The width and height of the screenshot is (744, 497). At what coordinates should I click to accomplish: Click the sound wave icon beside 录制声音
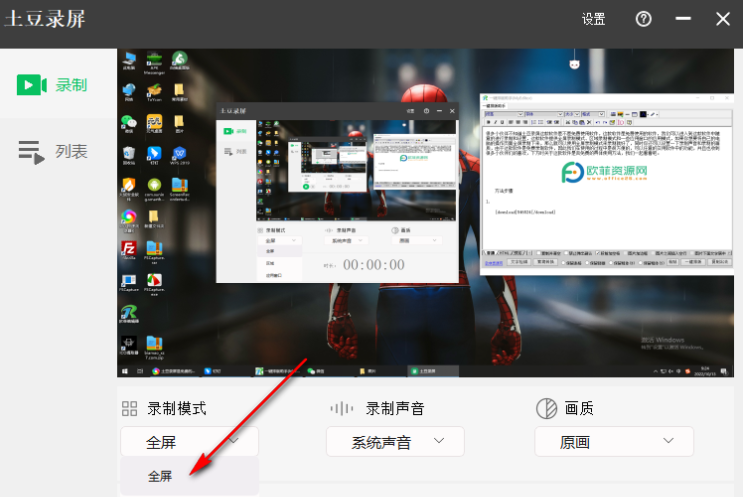point(342,409)
